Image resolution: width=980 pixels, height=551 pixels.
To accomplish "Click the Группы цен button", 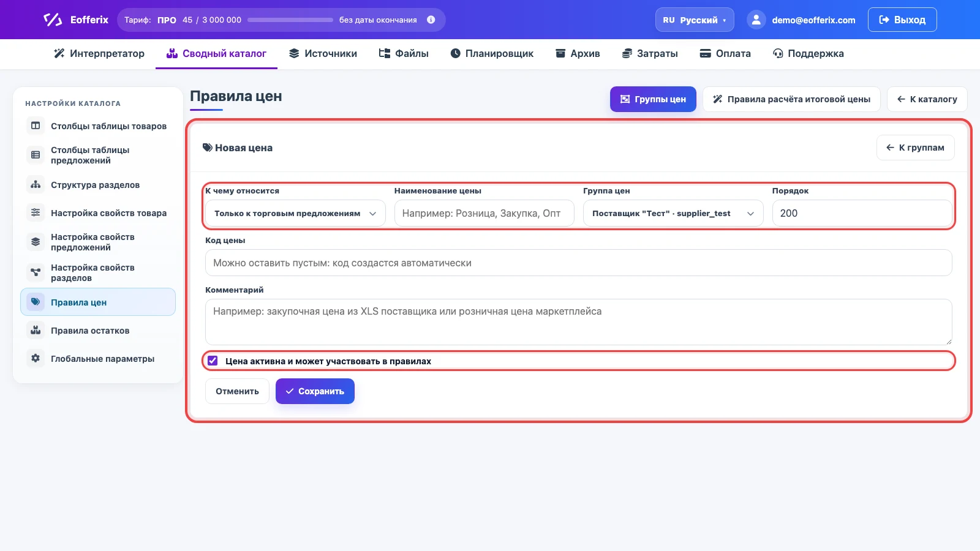I will point(653,99).
